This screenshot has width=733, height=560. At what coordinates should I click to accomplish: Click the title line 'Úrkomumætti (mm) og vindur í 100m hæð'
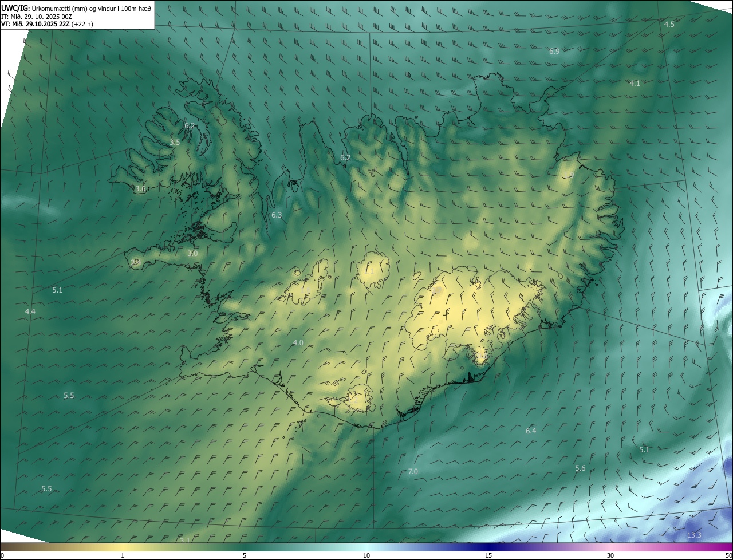[x=92, y=8]
